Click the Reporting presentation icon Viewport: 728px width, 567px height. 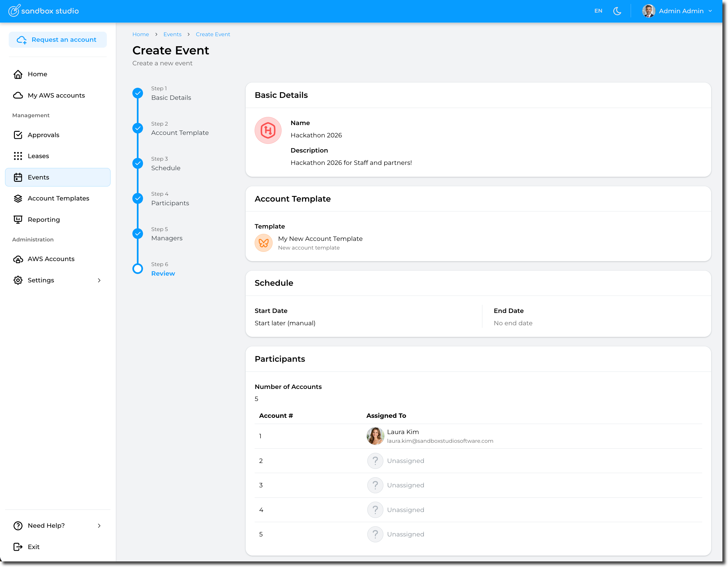[x=18, y=219]
